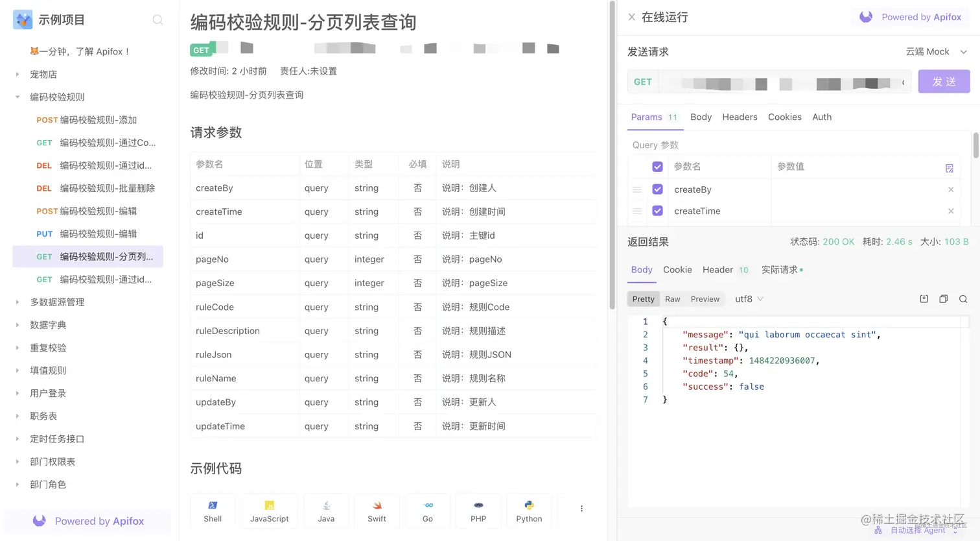Open the 一分钟，了解 Apifox！ document
The height and width of the screenshot is (541, 980).
79,51
